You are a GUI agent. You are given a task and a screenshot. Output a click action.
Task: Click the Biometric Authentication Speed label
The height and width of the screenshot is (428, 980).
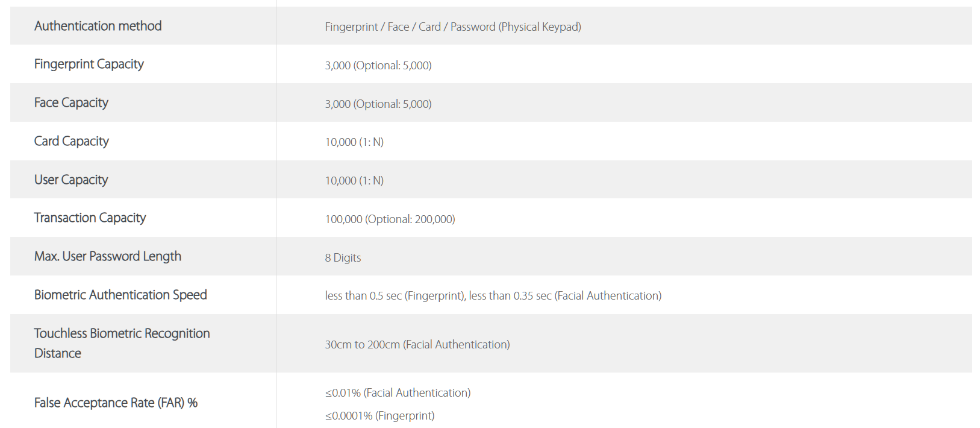120,295
